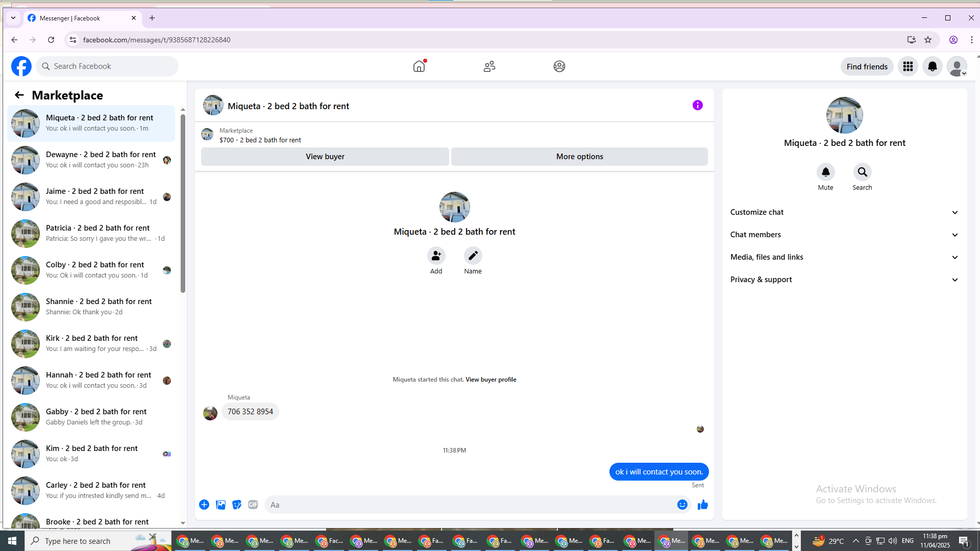Click the browser address bar URL

(156, 40)
